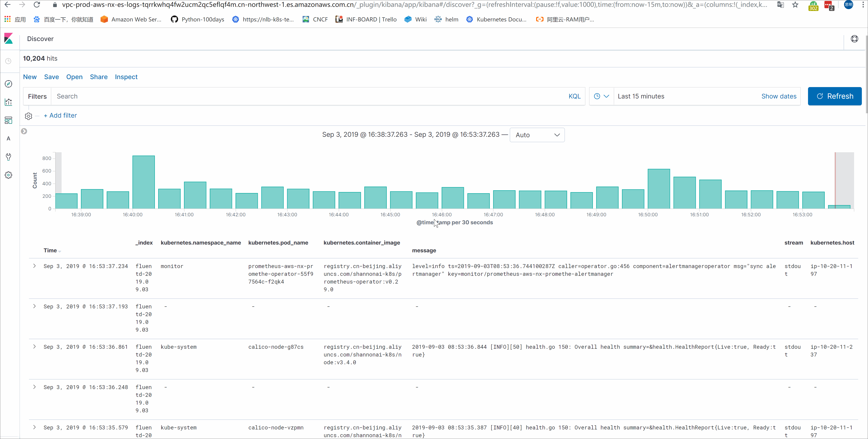Click New in Discover menu
The image size is (868, 439).
coord(30,77)
